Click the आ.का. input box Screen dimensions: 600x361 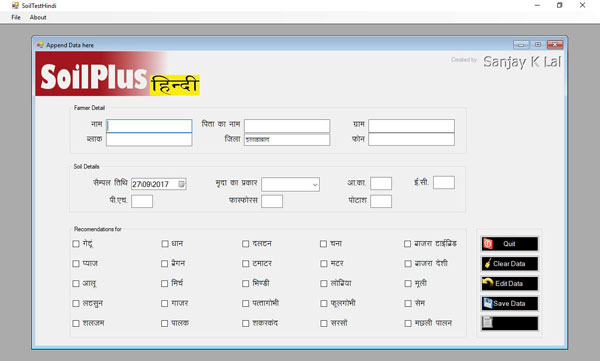point(381,183)
